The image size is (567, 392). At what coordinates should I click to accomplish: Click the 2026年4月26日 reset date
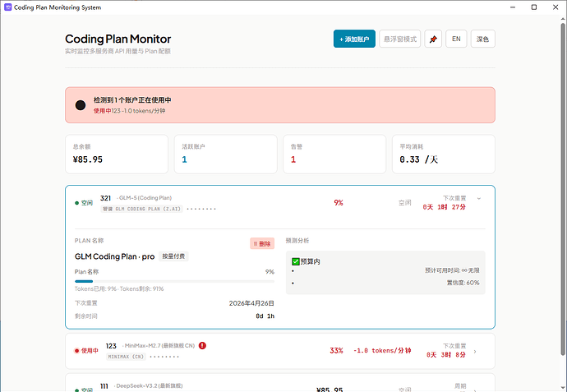point(251,303)
